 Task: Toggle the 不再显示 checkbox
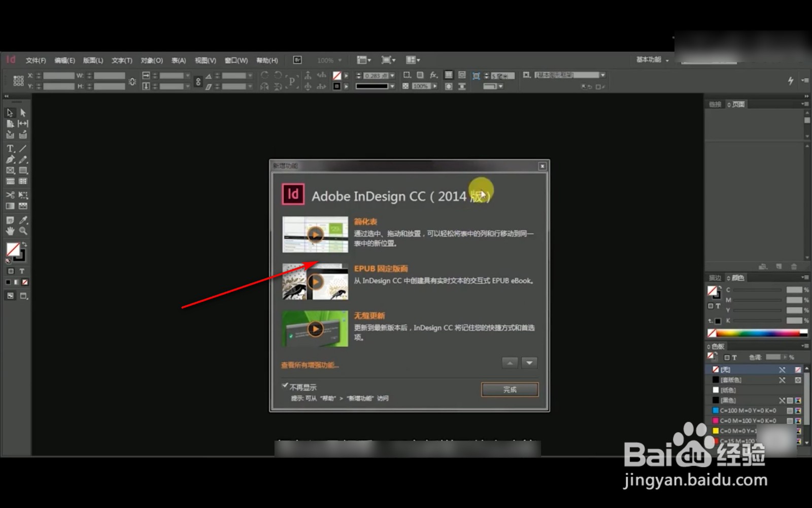point(285,386)
